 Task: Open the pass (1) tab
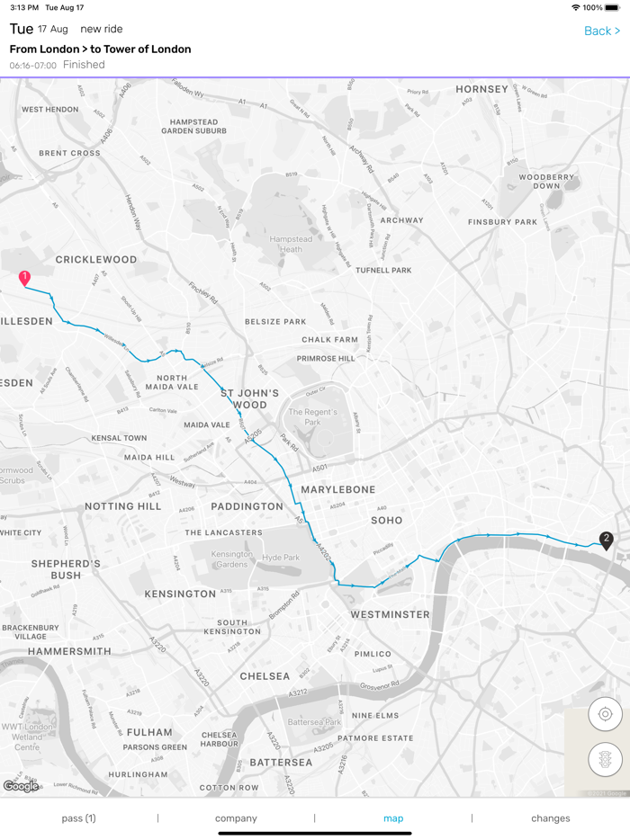coord(79,818)
